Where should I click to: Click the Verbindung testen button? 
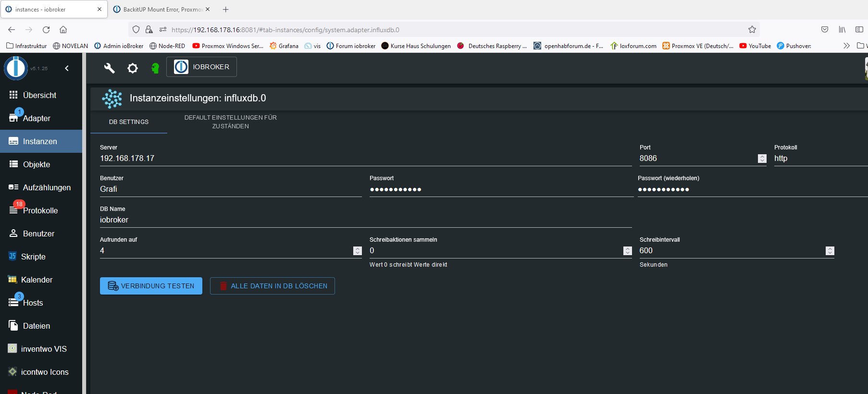coord(151,286)
